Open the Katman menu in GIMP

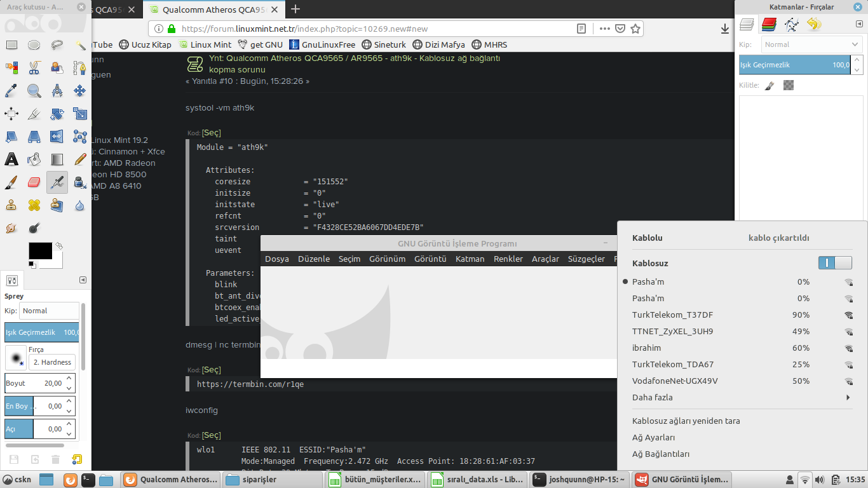470,259
